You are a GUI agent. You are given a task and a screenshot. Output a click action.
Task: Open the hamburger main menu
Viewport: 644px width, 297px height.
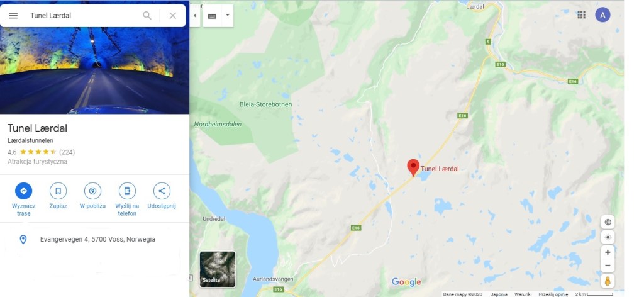tap(13, 16)
